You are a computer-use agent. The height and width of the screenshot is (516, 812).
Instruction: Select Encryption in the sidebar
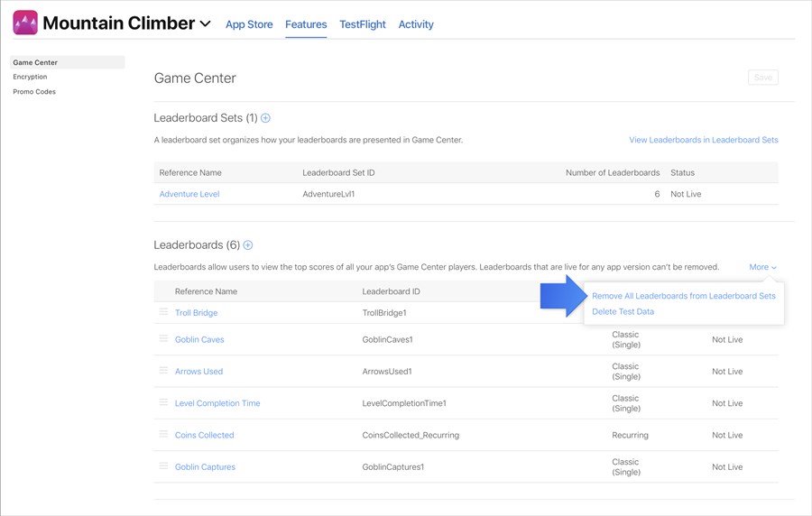[x=30, y=77]
